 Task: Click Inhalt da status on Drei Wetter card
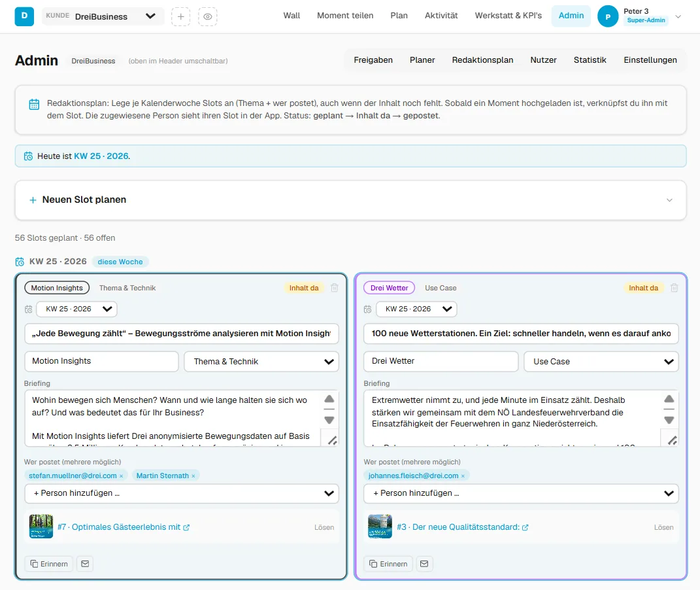(643, 288)
